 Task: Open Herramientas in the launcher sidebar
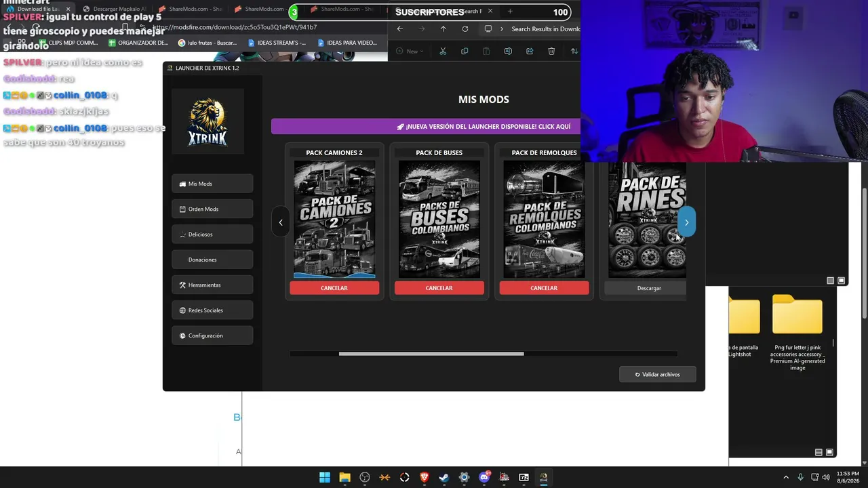(x=212, y=285)
